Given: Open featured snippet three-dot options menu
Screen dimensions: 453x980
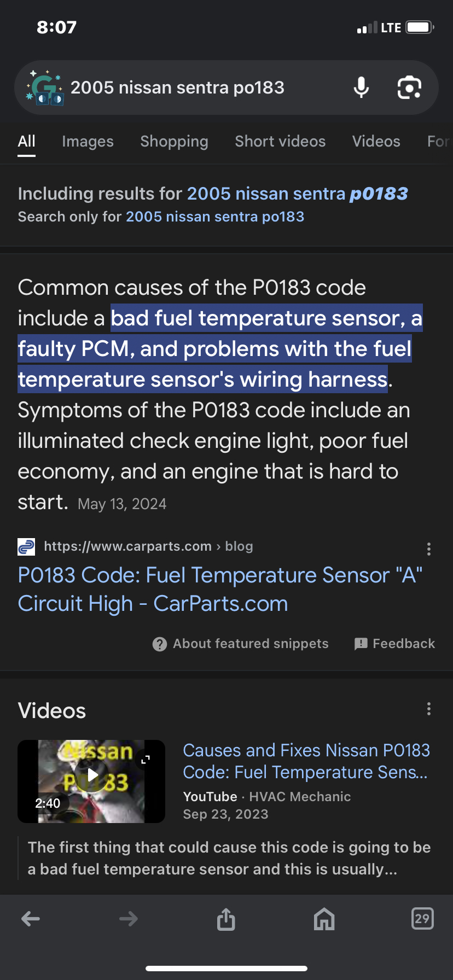Looking at the screenshot, I should click(x=429, y=549).
